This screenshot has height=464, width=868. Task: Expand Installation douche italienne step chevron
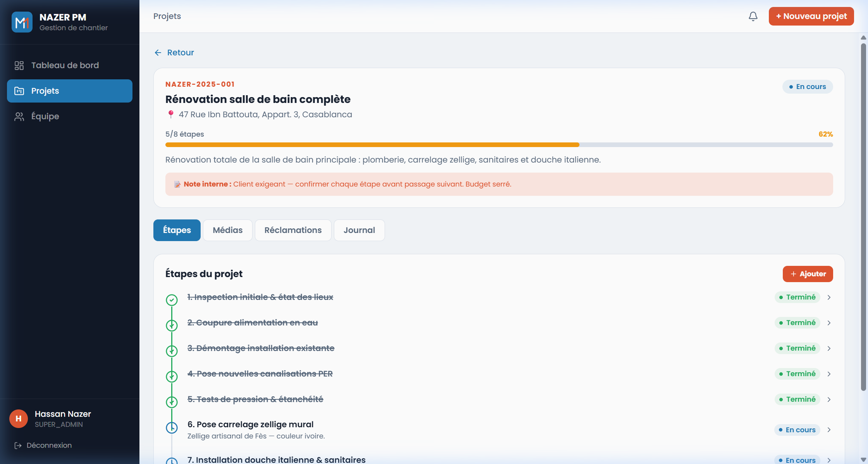[x=829, y=460]
